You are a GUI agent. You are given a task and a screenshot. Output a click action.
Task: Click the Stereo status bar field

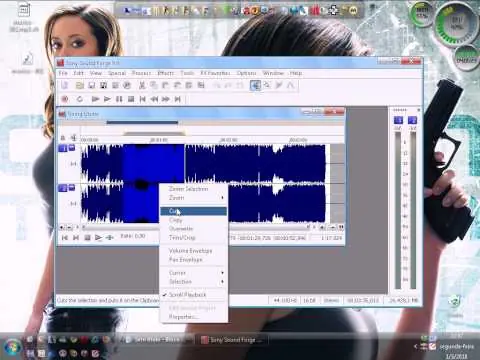pyautogui.click(x=331, y=301)
